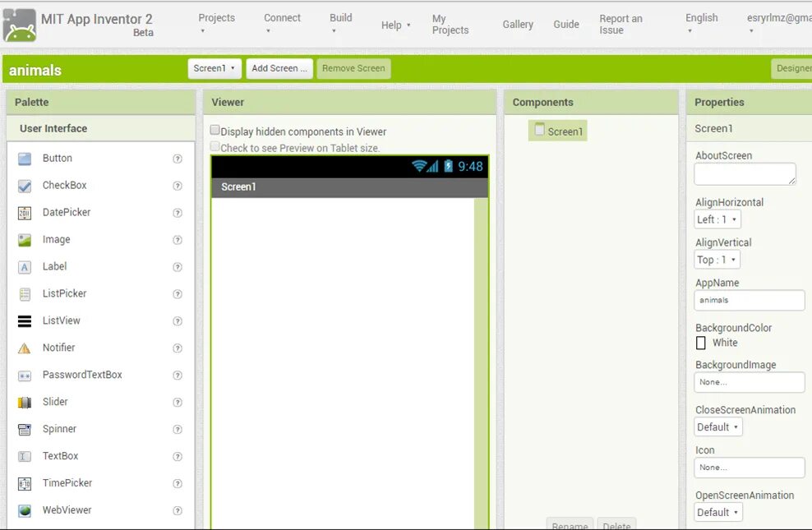
Task: Click the MIT App Inventor android logo
Action: pos(19,25)
